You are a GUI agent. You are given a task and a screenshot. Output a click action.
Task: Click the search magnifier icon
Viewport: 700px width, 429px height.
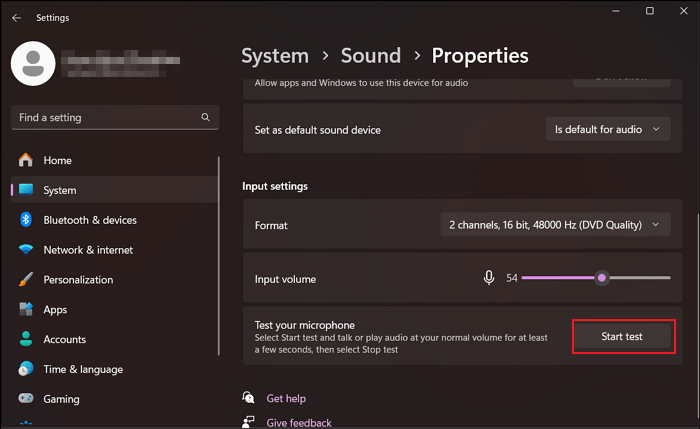click(x=205, y=118)
